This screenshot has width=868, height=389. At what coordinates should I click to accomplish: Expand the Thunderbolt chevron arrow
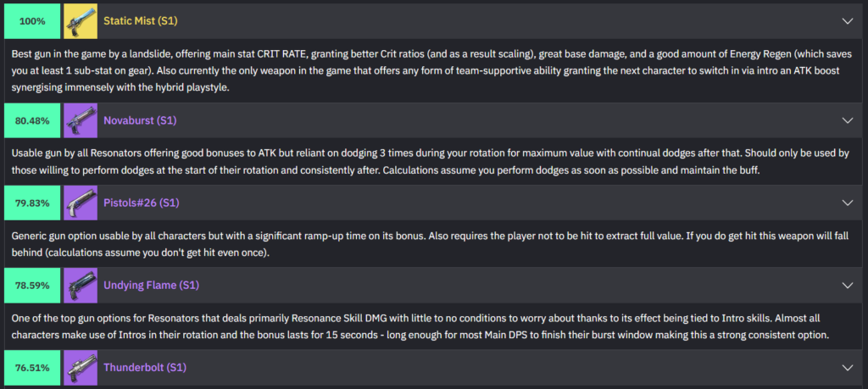pyautogui.click(x=847, y=368)
